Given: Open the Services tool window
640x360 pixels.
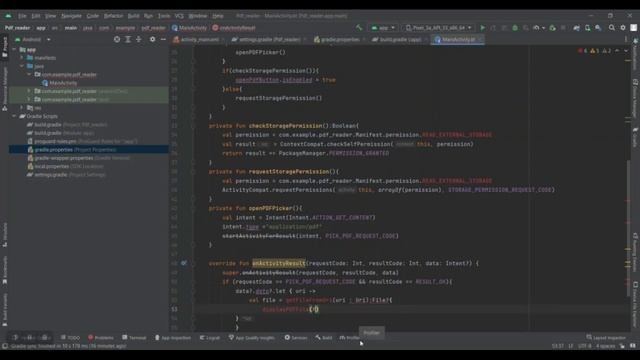Looking at the screenshot, I should pos(296,338).
